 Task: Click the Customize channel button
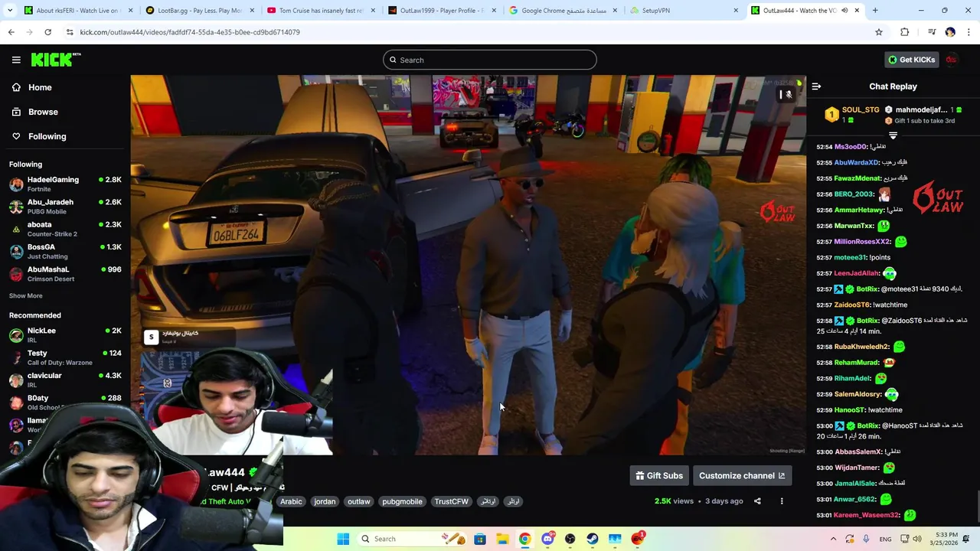[x=741, y=475]
